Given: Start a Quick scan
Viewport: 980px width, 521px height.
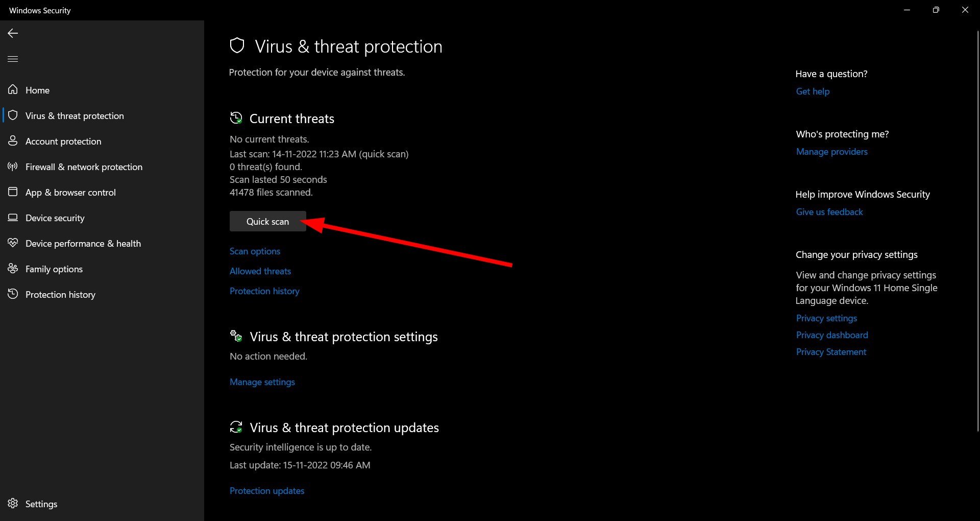Looking at the screenshot, I should pos(268,221).
